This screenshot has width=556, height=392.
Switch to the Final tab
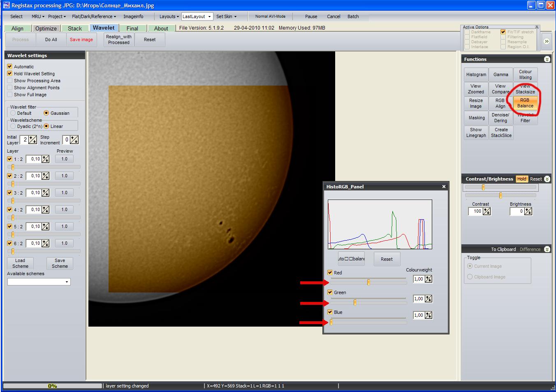click(x=132, y=28)
